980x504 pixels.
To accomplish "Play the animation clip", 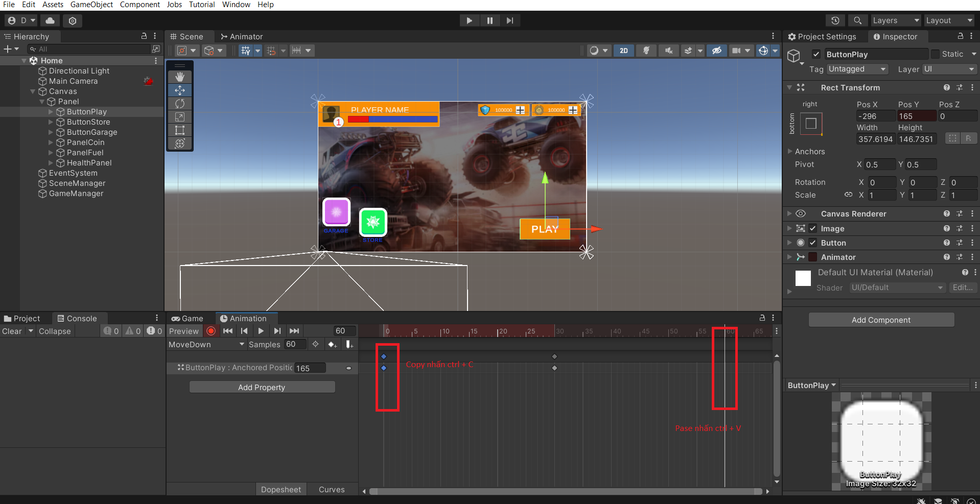I will click(261, 331).
